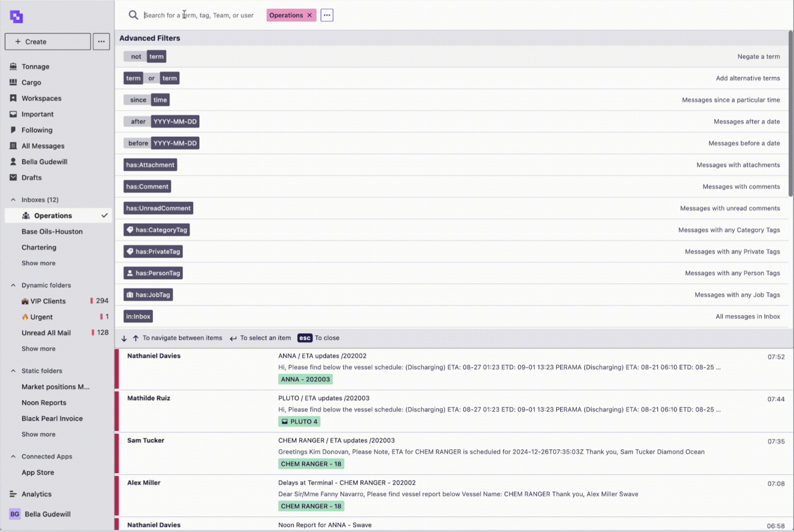The width and height of the screenshot is (794, 532).
Task: Click Alex Miller's CHEM RANGER - 18 tag
Action: point(311,506)
